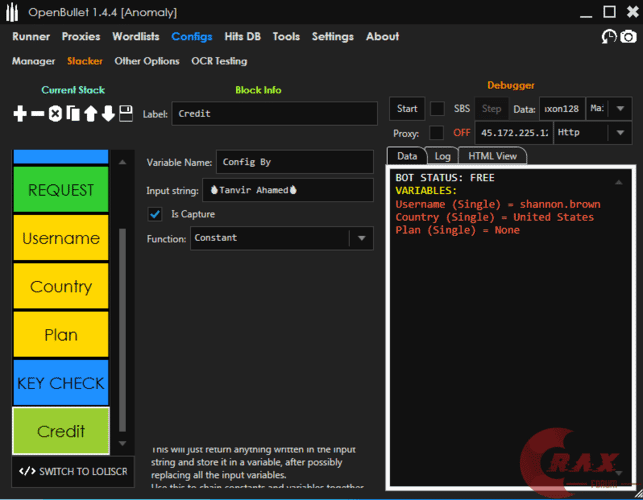Open the Wordlists menu
The image size is (643, 500).
coord(135,36)
